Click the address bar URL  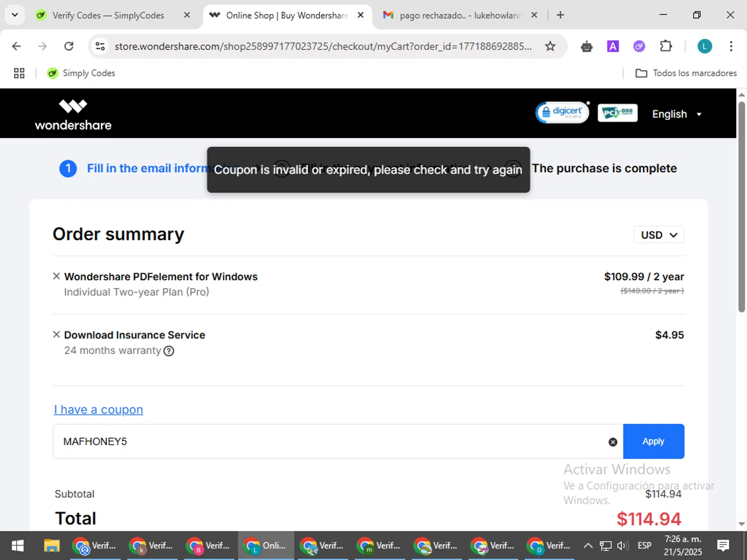pos(323,46)
